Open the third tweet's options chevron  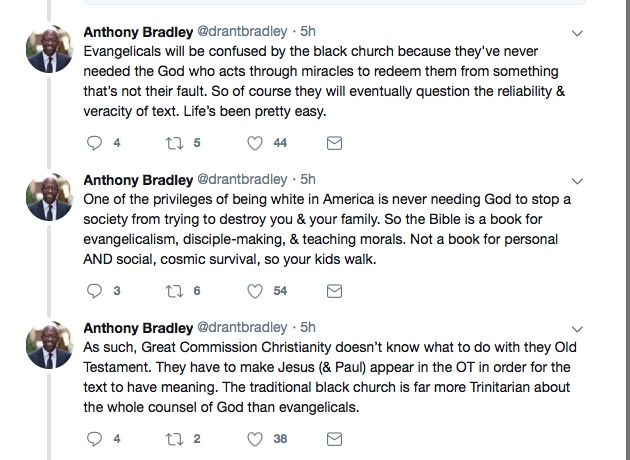[x=576, y=328]
